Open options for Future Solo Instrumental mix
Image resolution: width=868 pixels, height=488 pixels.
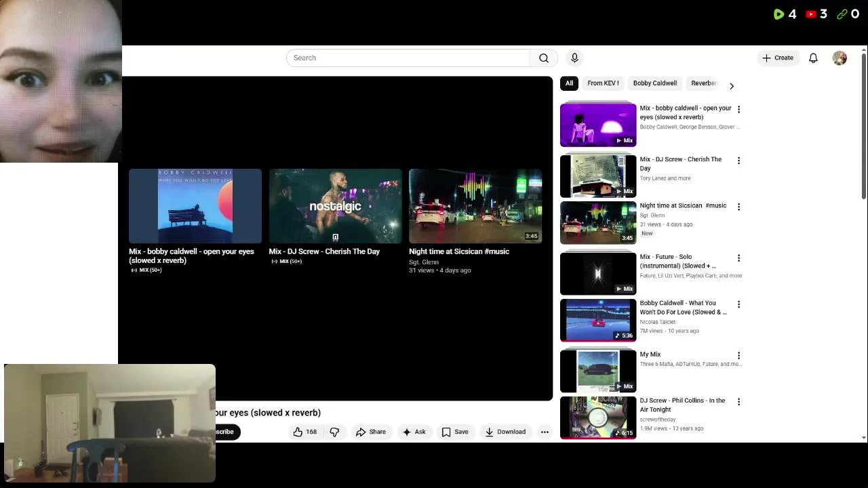click(738, 258)
